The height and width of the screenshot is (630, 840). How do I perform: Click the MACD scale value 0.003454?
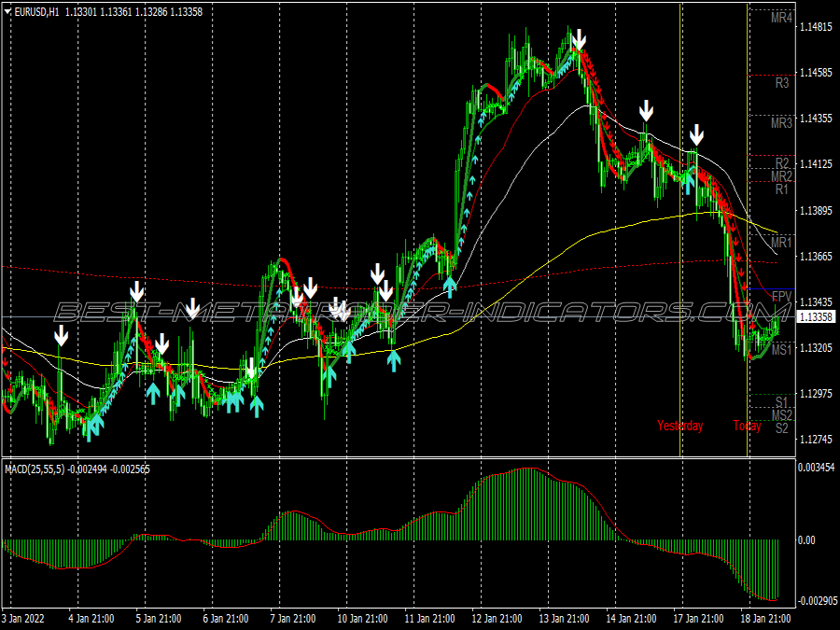(816, 468)
